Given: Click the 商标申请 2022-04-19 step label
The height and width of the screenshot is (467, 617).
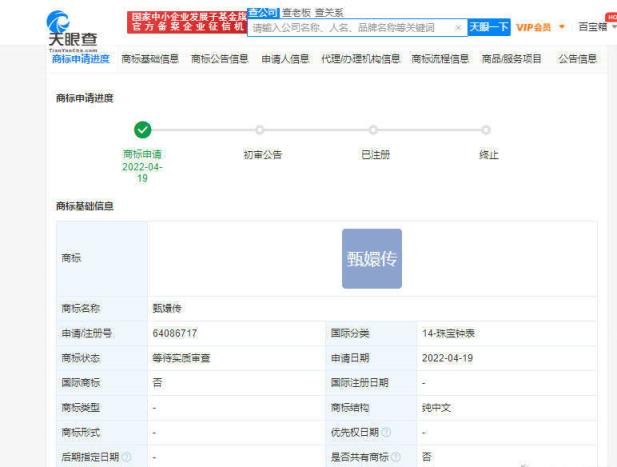Looking at the screenshot, I should point(142,166).
